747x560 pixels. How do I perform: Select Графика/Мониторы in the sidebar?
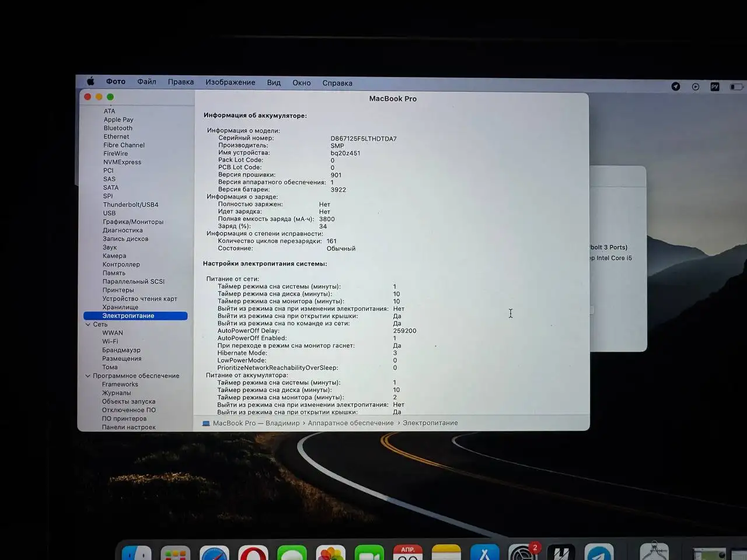click(133, 222)
